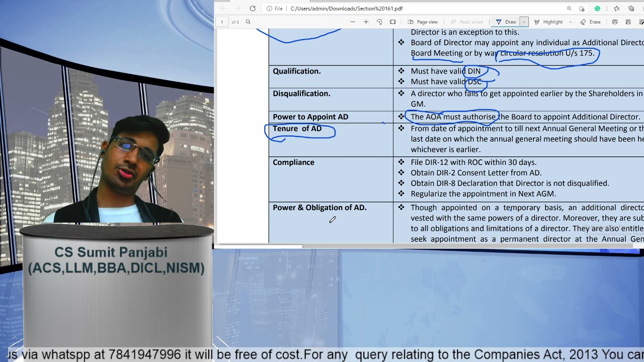Zoom in the PDF with plus
Image resolution: width=644 pixels, height=362 pixels.
pyautogui.click(x=366, y=22)
